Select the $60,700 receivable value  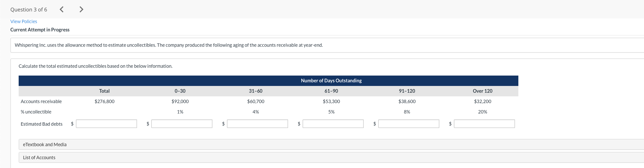[256, 102]
